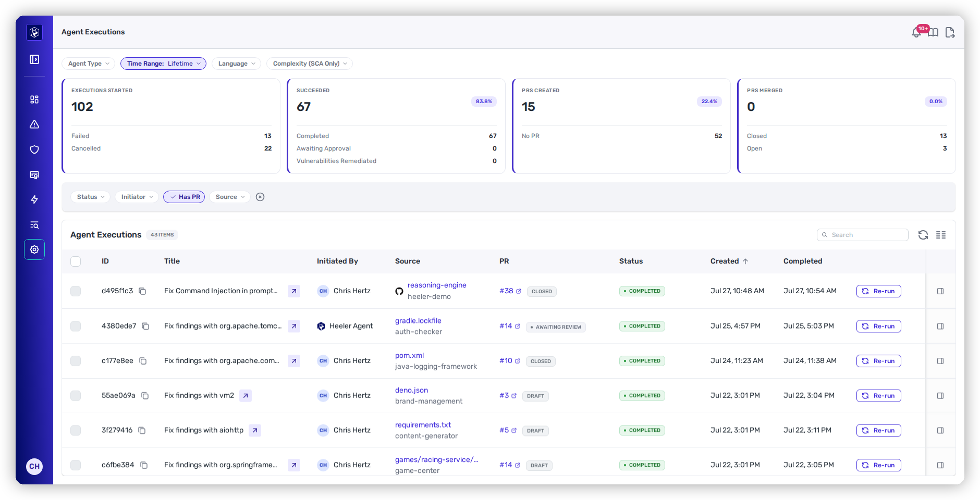The width and height of the screenshot is (980, 500).
Task: Select the checkbox for row 4380ede7
Action: click(76, 326)
